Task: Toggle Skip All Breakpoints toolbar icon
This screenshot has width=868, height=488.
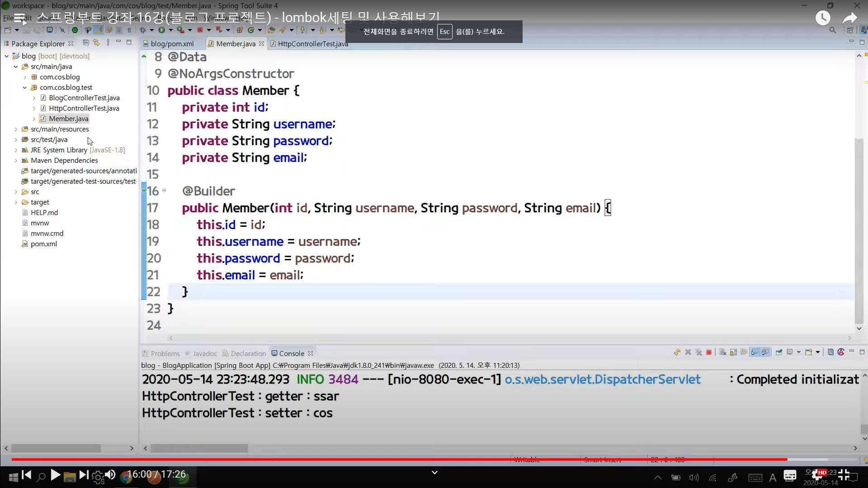Action: pyautogui.click(x=62, y=30)
